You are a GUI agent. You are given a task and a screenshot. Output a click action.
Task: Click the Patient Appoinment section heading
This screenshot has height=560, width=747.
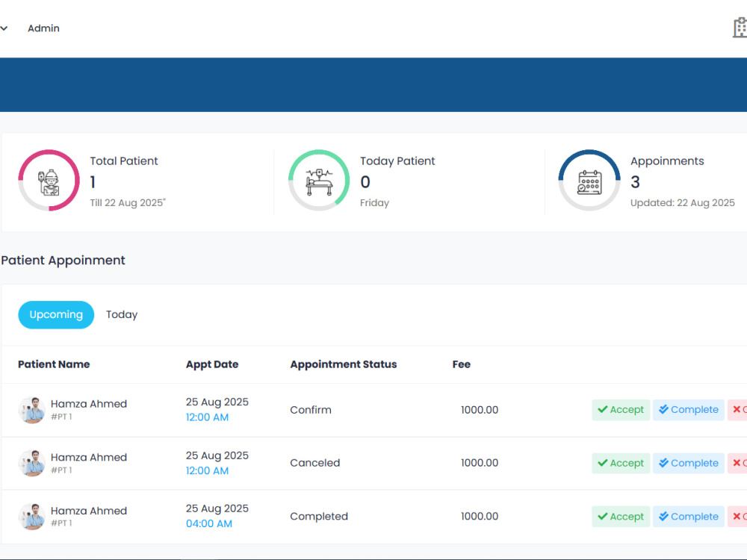tap(63, 261)
